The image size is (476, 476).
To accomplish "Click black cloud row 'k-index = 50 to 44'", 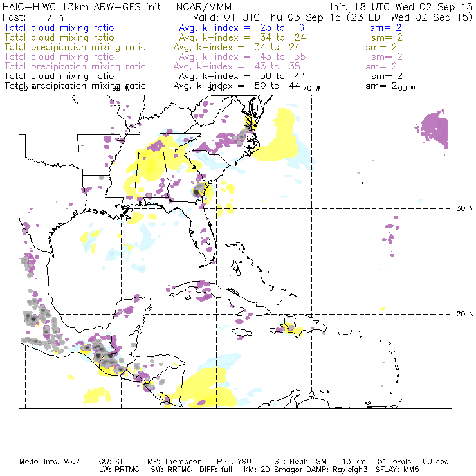I will [254, 76].
